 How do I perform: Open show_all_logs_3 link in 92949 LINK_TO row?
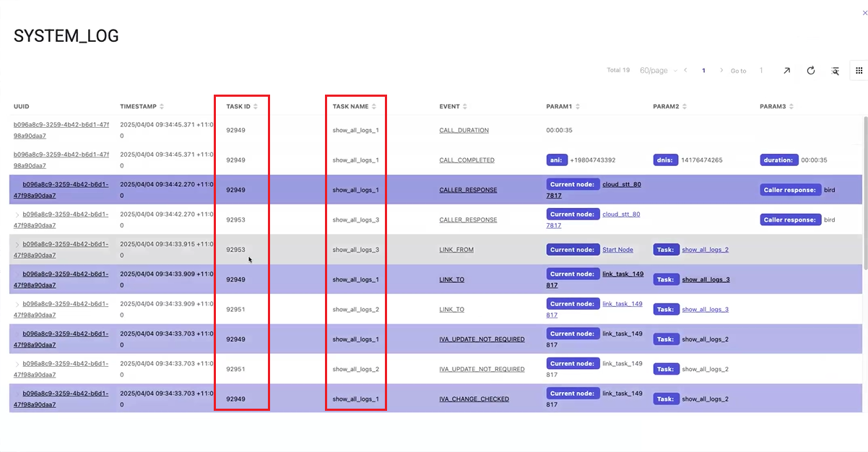tap(706, 279)
